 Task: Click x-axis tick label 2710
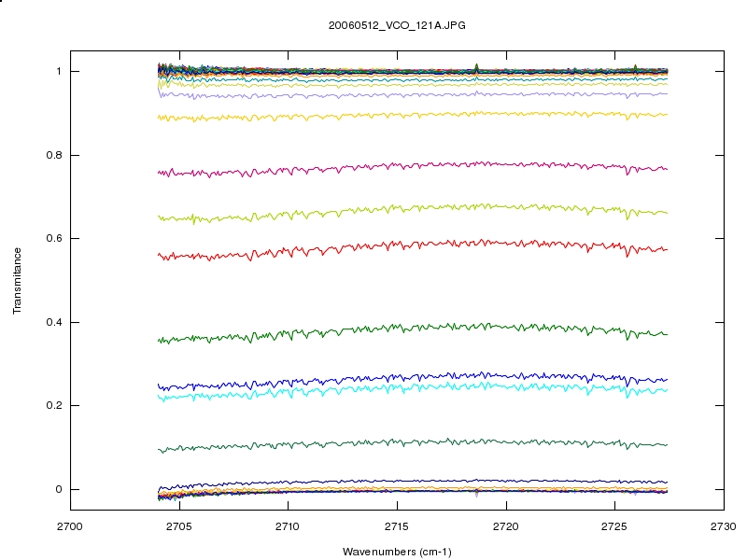point(288,526)
